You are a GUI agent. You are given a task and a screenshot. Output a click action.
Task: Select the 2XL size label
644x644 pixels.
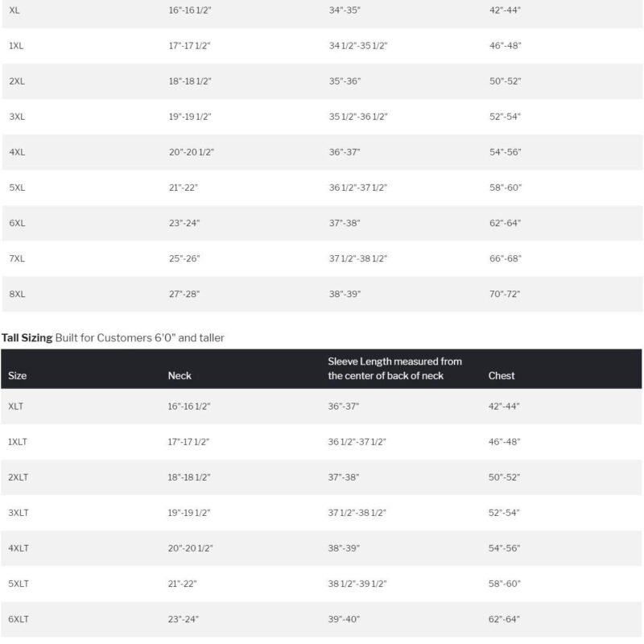(x=17, y=81)
